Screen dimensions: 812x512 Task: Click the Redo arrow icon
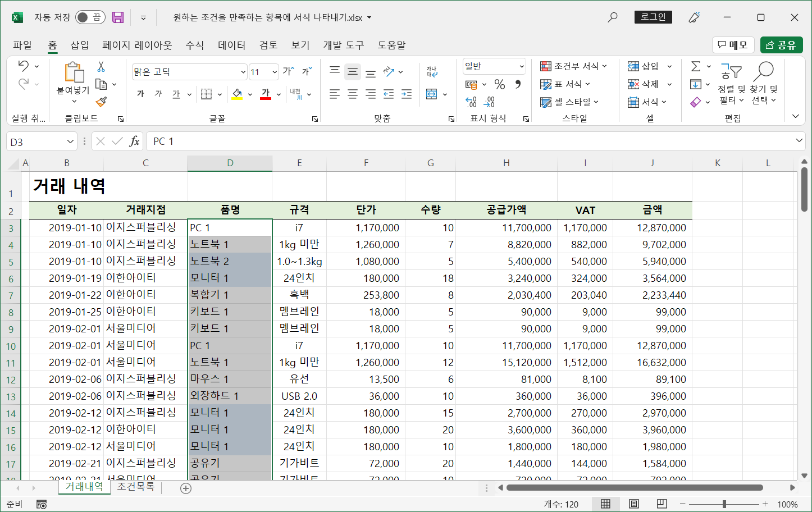click(23, 84)
